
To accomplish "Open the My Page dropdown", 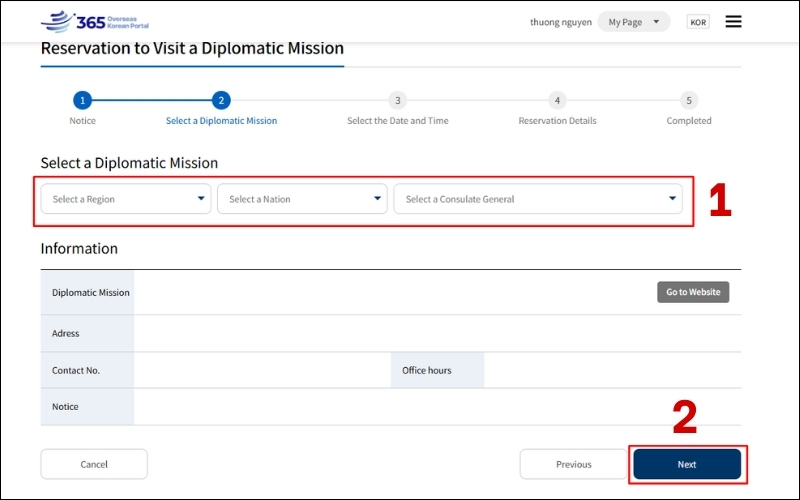I will click(634, 22).
